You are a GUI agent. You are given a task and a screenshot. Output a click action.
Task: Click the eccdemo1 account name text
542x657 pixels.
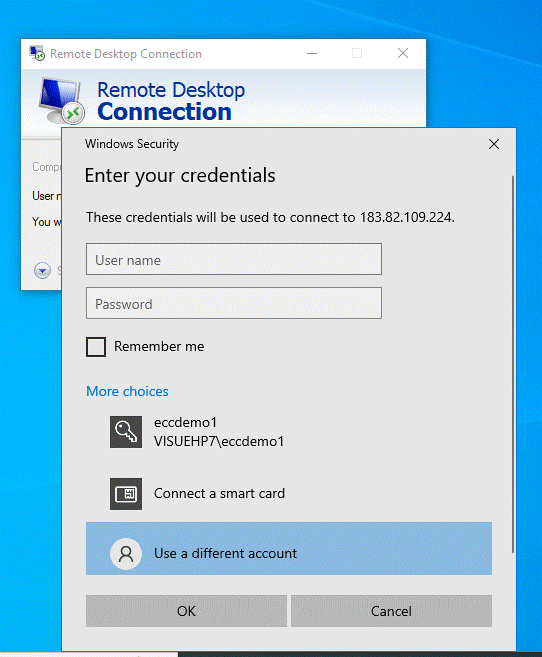pos(186,422)
